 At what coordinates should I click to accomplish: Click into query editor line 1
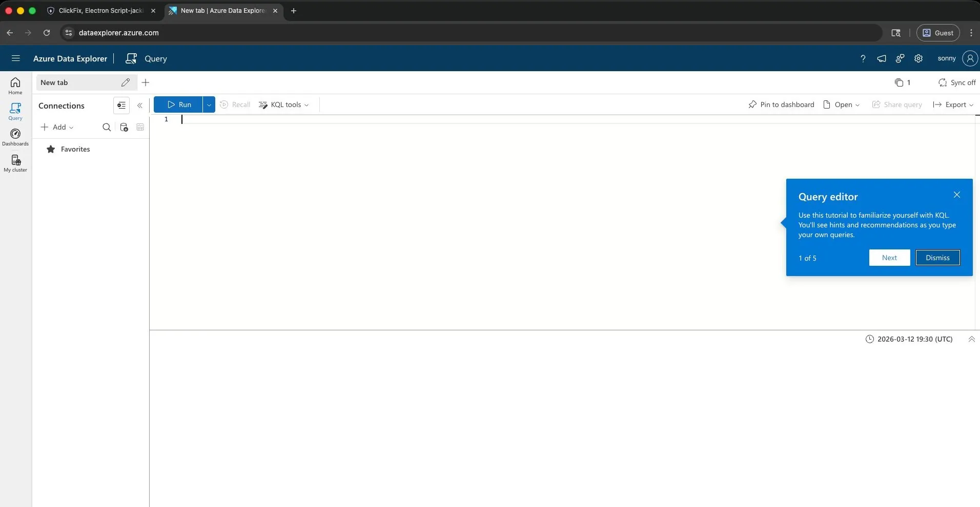point(577,119)
